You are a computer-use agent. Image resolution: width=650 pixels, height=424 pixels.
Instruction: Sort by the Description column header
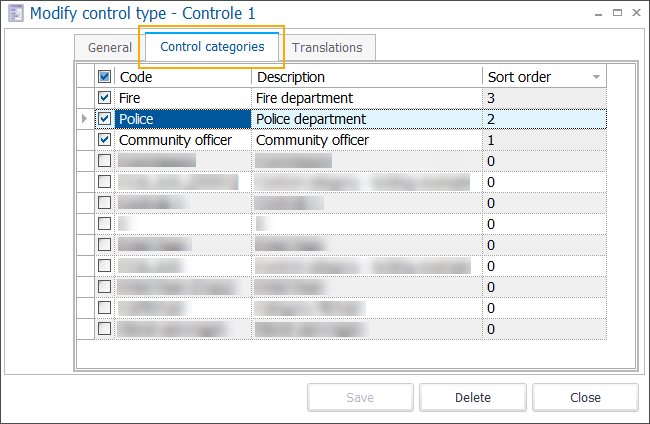(x=367, y=77)
